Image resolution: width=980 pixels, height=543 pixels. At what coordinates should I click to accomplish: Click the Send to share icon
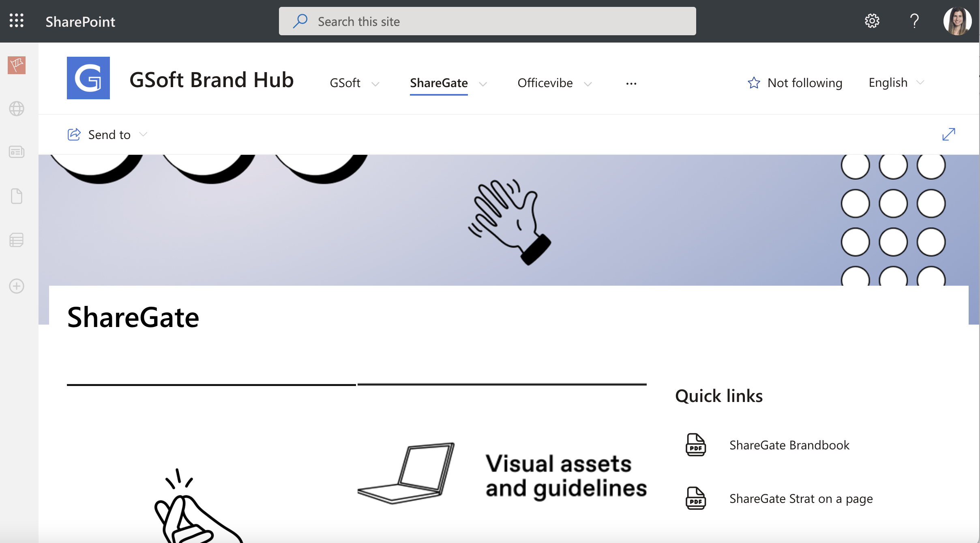tap(74, 135)
